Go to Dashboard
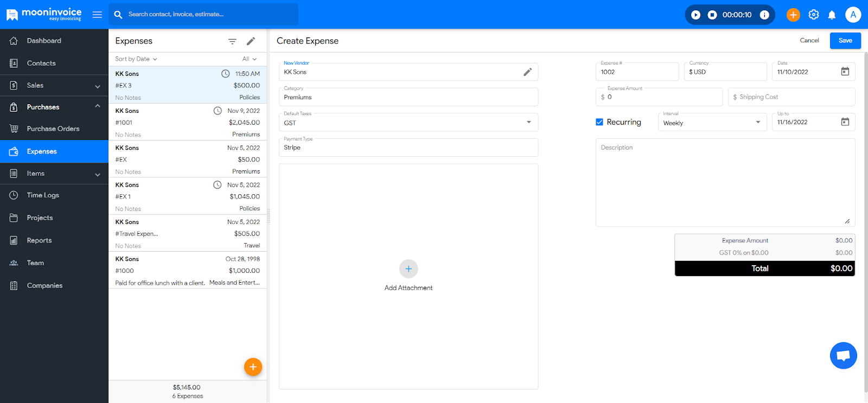The image size is (868, 403). point(54,41)
